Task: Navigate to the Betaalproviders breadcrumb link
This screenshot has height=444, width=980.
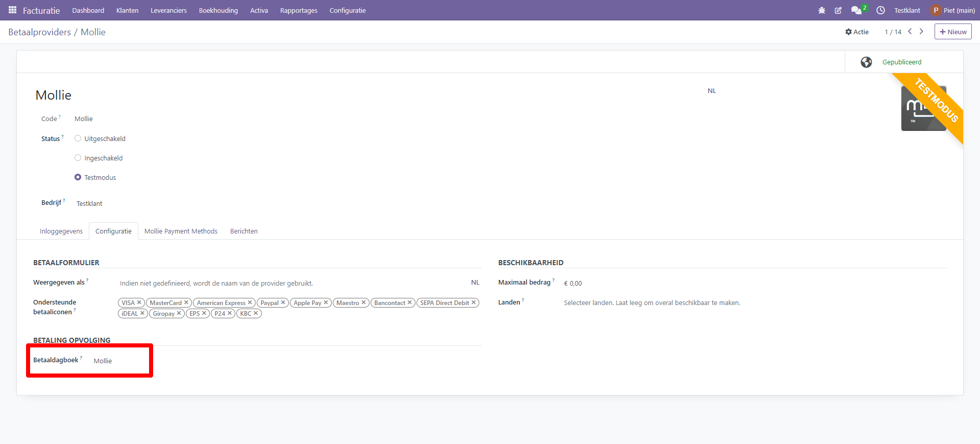Action: click(40, 32)
